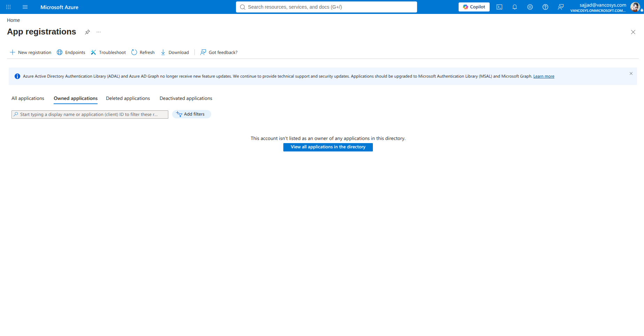Open help and support question mark
Viewport: 644px width, 336px height.
pos(545,7)
